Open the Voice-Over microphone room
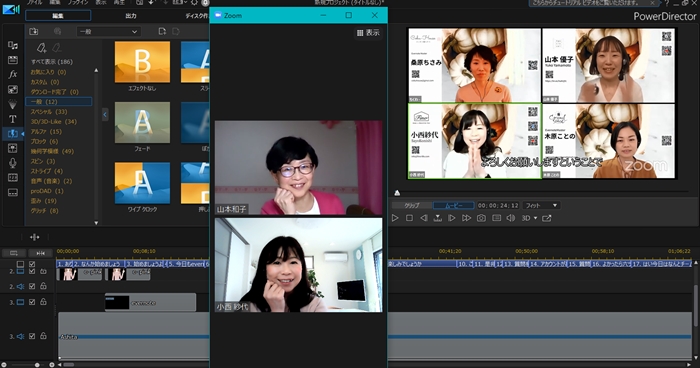This screenshot has width=700, height=368. pyautogui.click(x=13, y=163)
